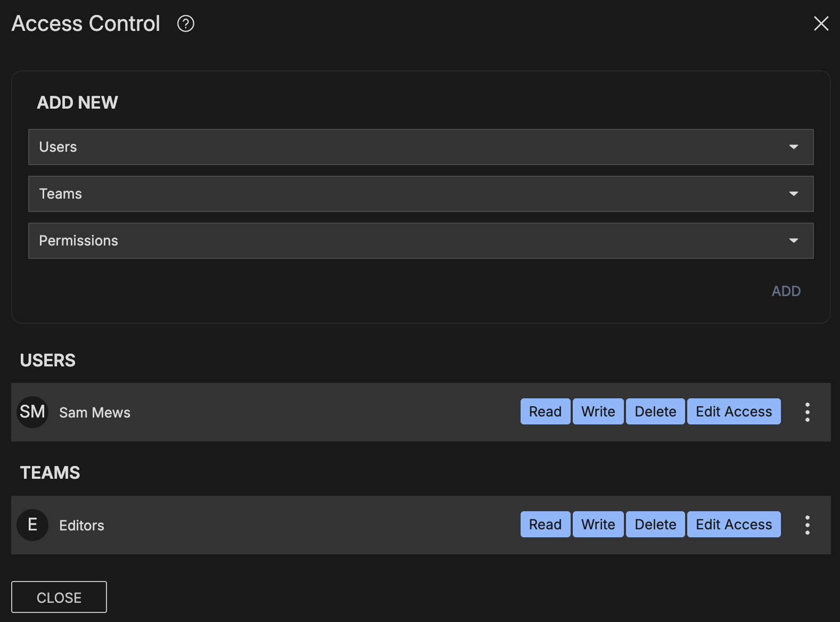This screenshot has height=622, width=840.
Task: Open Editors team three-dot options menu
Action: [808, 525]
